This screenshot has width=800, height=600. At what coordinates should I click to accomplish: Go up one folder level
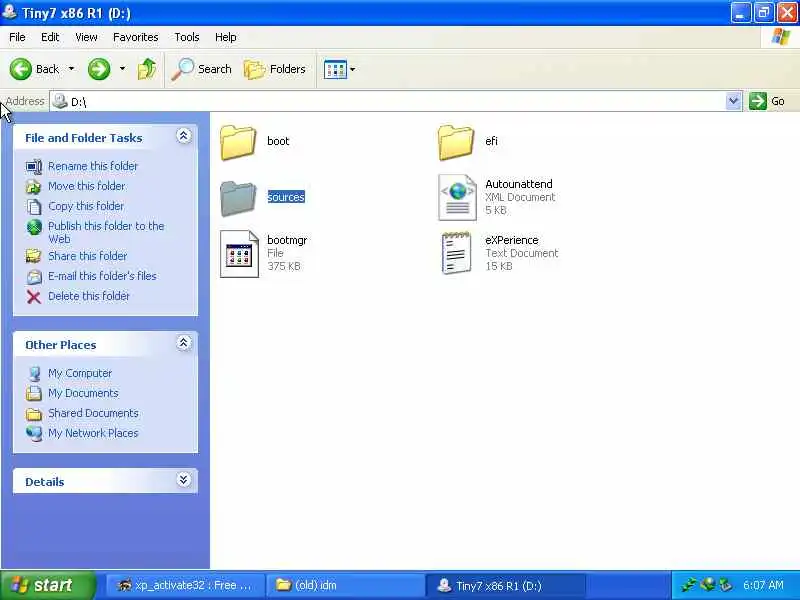147,69
